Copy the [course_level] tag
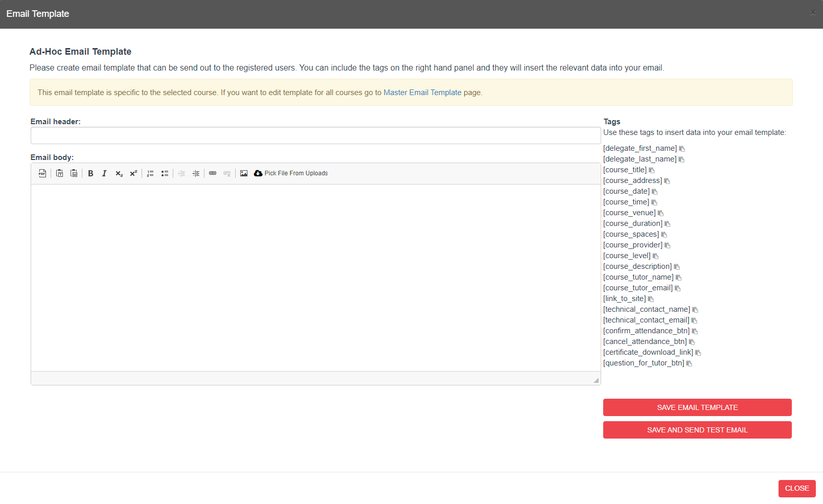This screenshot has height=504, width=823. coord(656,256)
